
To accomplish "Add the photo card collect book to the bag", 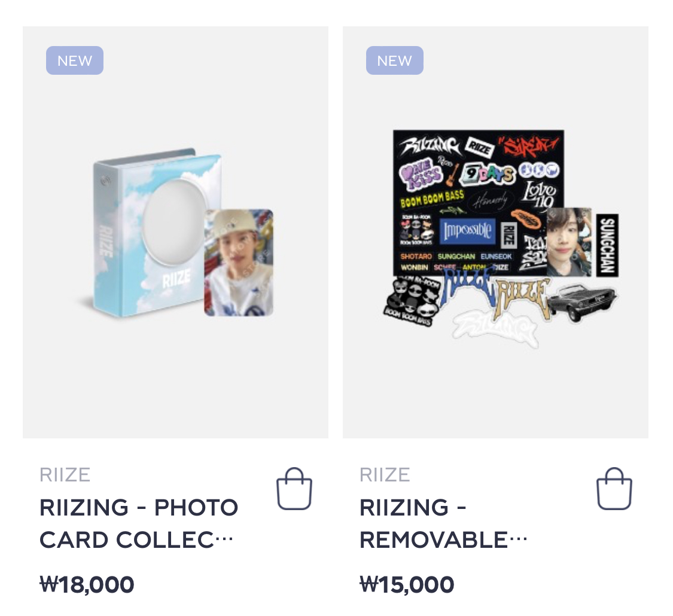I will tap(294, 489).
